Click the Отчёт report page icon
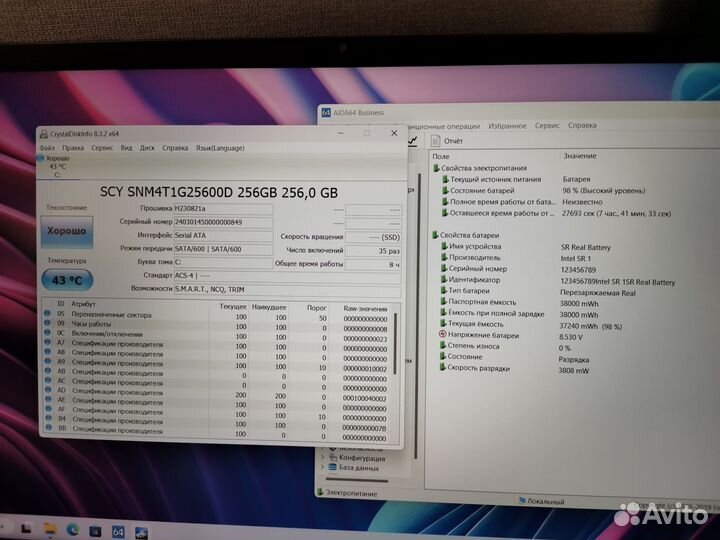This screenshot has height=540, width=720. tap(435, 141)
